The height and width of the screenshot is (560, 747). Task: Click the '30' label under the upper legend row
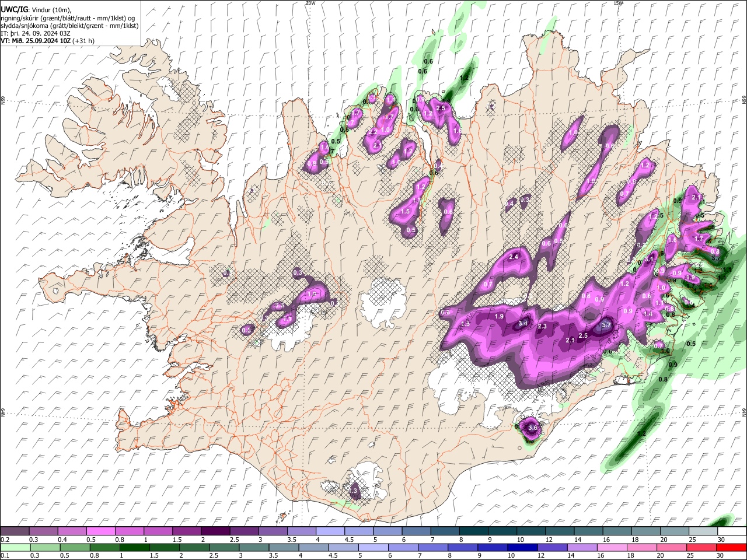tap(721, 540)
